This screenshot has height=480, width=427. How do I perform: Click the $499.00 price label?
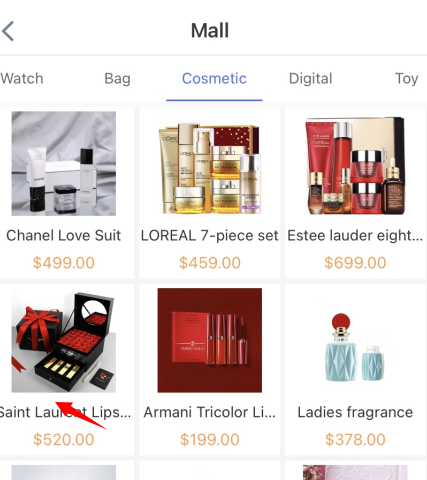pos(64,263)
